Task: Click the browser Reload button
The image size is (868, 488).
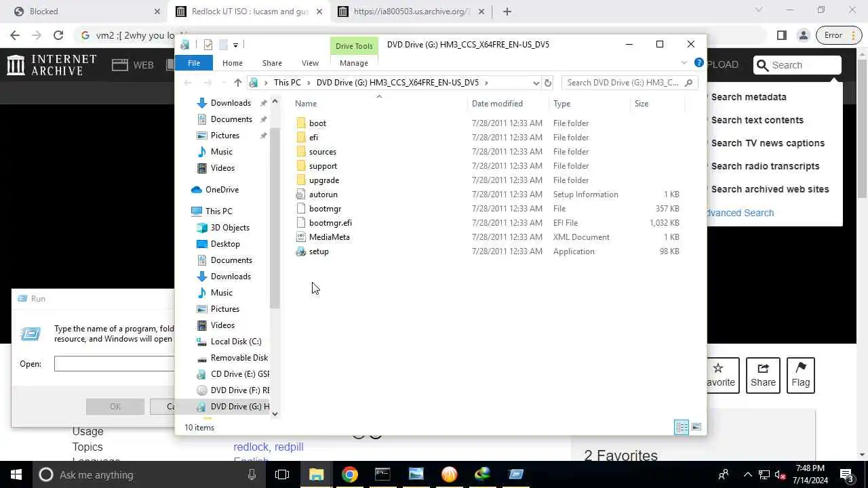Action: tap(58, 35)
